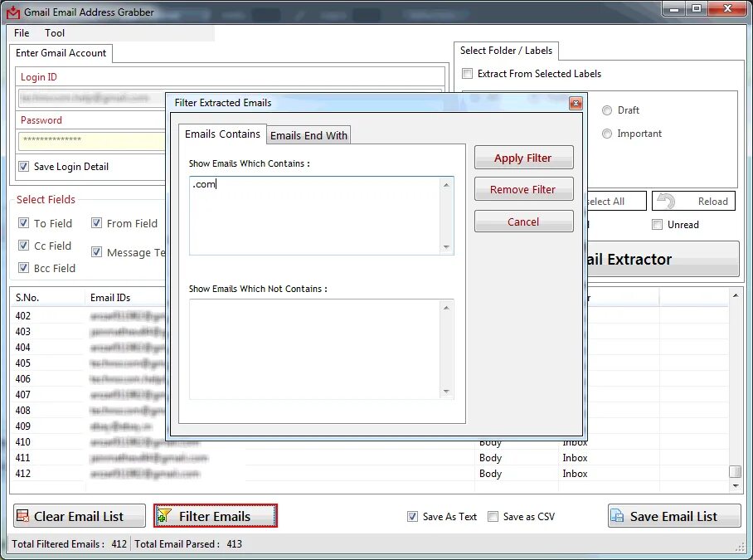
Task: Select the Select Folder / Labels tab
Action: (506, 51)
